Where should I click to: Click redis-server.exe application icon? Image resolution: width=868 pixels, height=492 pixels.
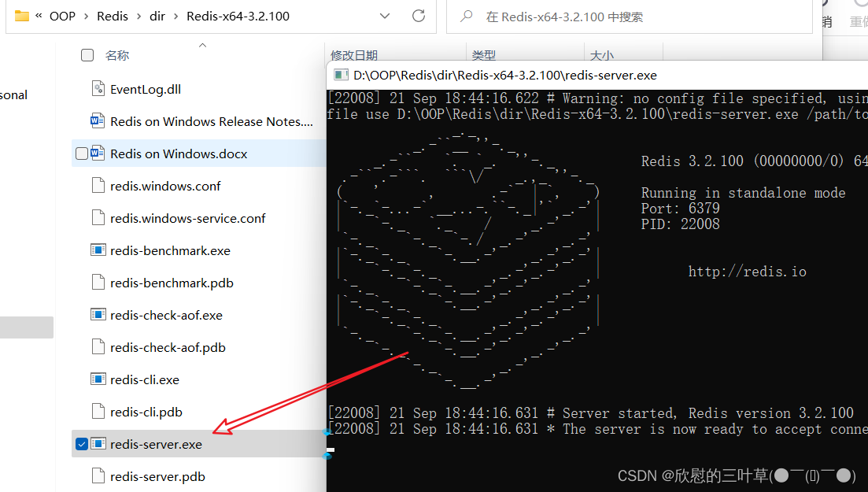[x=98, y=443]
